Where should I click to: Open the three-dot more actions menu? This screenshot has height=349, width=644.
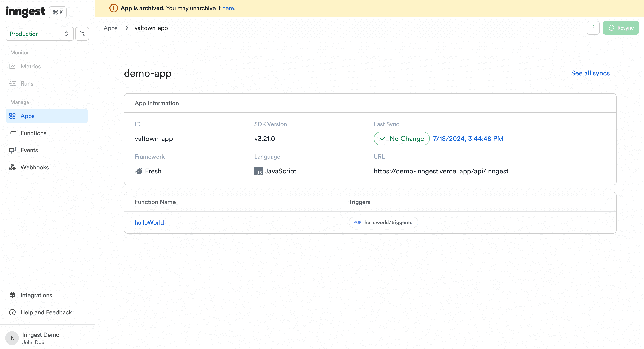point(593,28)
